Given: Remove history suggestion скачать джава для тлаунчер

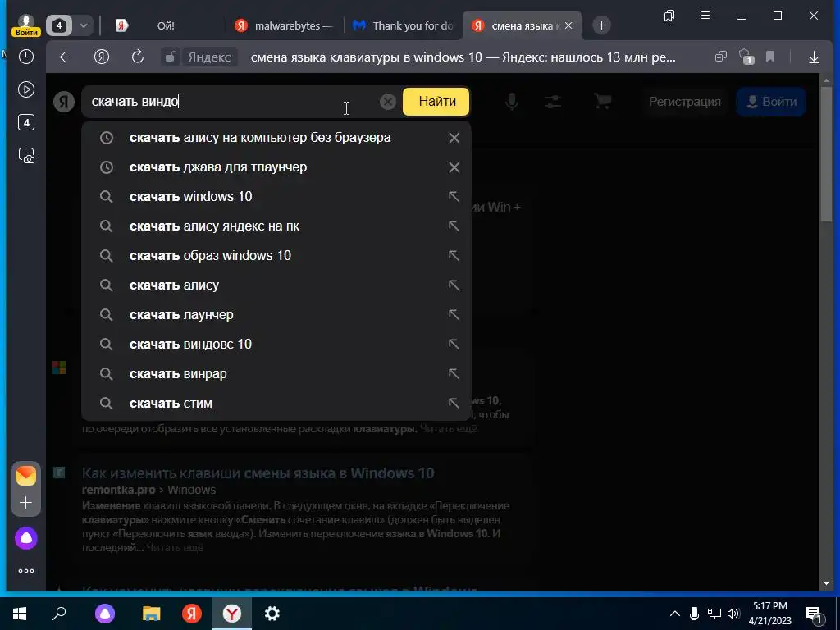Looking at the screenshot, I should (454, 167).
